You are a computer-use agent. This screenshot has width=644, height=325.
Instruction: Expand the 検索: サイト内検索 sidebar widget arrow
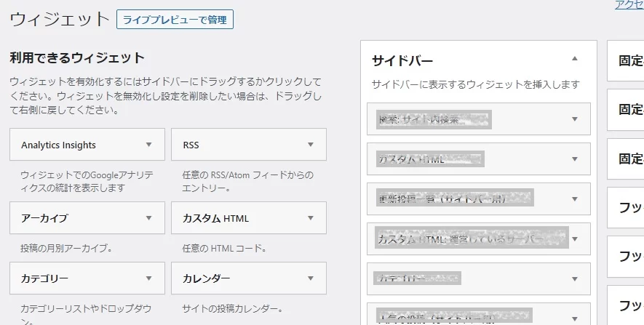[575, 119]
